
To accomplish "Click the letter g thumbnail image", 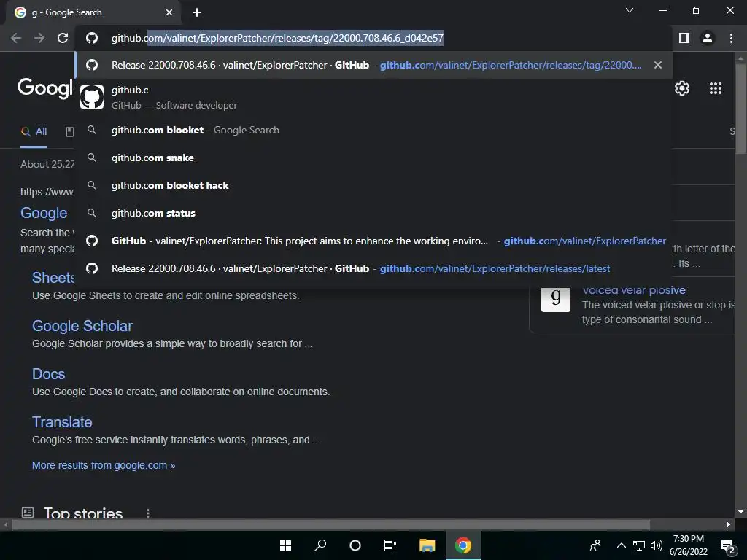I will tap(555, 298).
